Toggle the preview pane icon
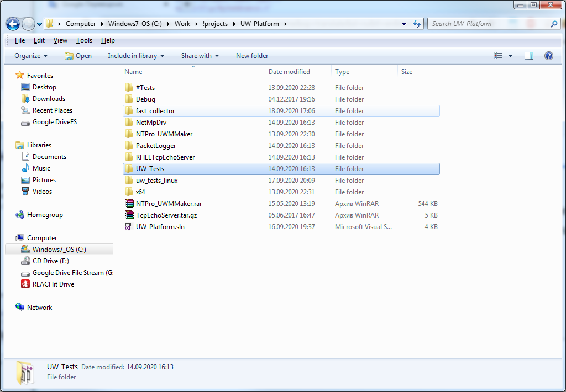Viewport: 566px width, 392px height. [x=529, y=56]
